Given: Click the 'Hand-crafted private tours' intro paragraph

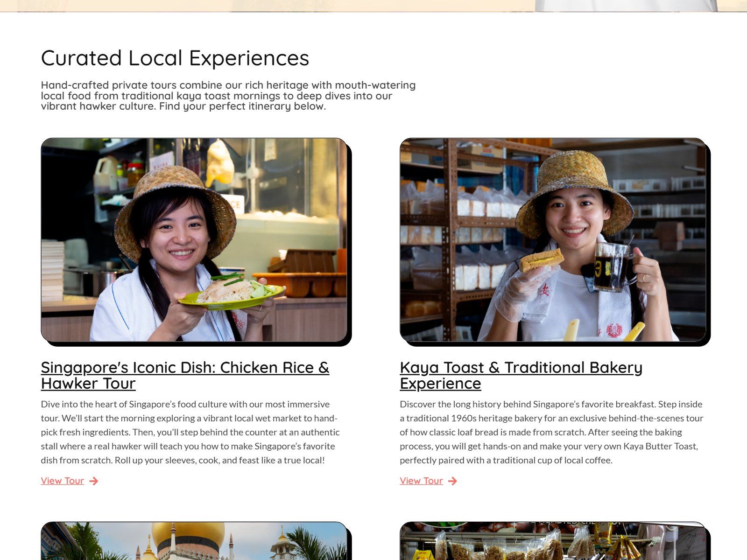Looking at the screenshot, I should click(x=228, y=96).
